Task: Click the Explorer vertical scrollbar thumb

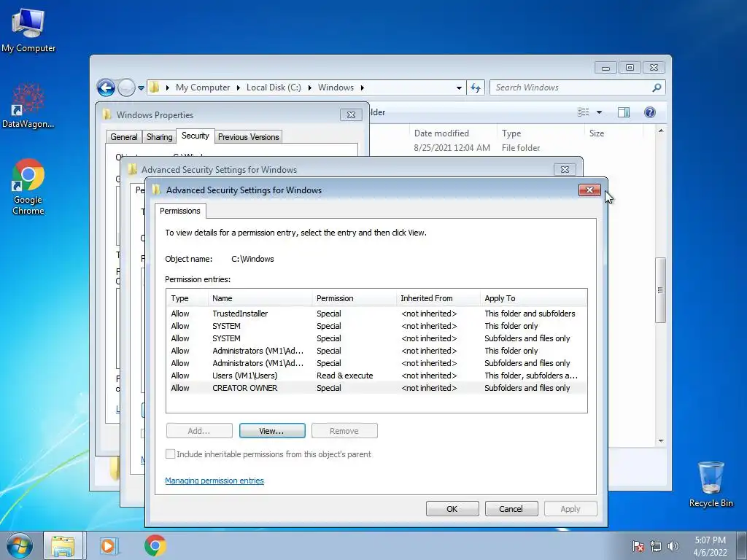Action: tap(659, 290)
